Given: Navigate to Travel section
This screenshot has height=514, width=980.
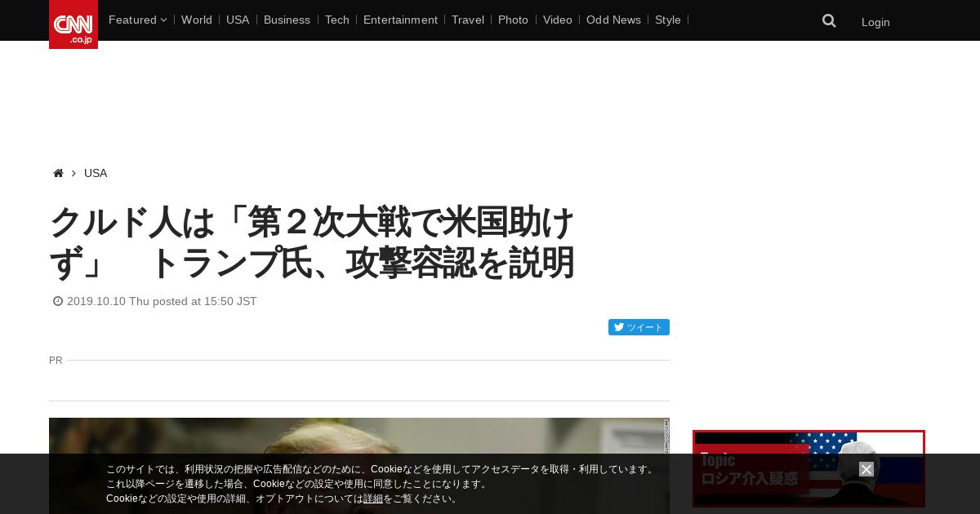Looking at the screenshot, I should [468, 20].
